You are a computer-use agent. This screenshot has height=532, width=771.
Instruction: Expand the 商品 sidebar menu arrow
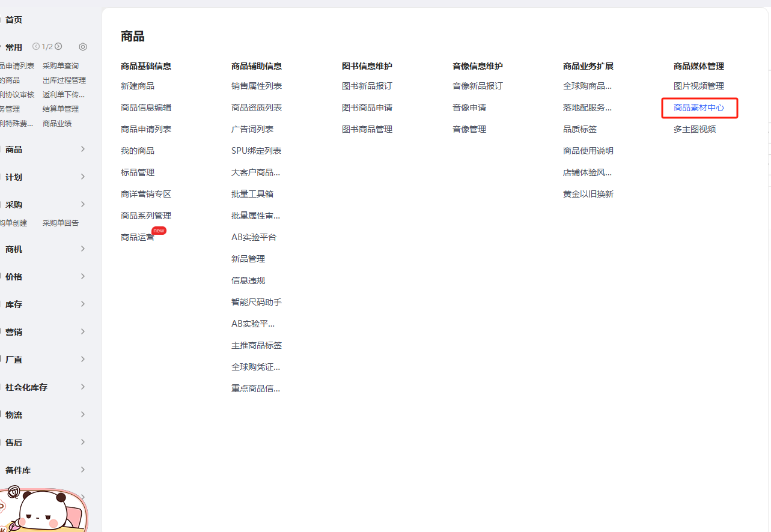pyautogui.click(x=83, y=149)
